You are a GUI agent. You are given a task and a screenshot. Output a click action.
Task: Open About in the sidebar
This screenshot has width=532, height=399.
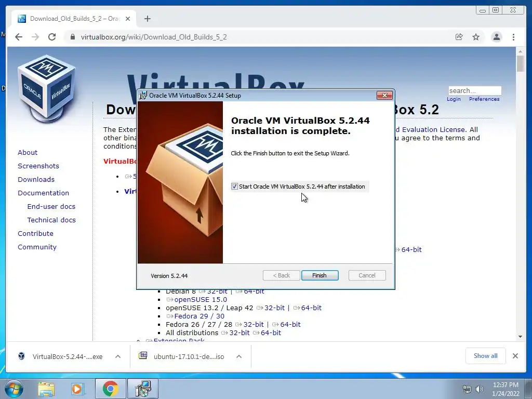[x=28, y=152]
